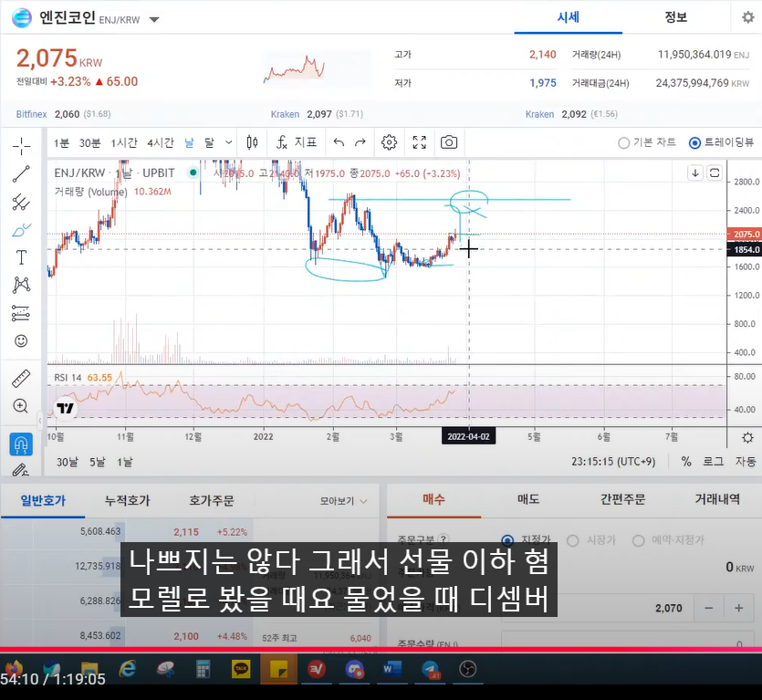Seek on the red video progress bar
This screenshot has width=762, height=700.
(381, 650)
